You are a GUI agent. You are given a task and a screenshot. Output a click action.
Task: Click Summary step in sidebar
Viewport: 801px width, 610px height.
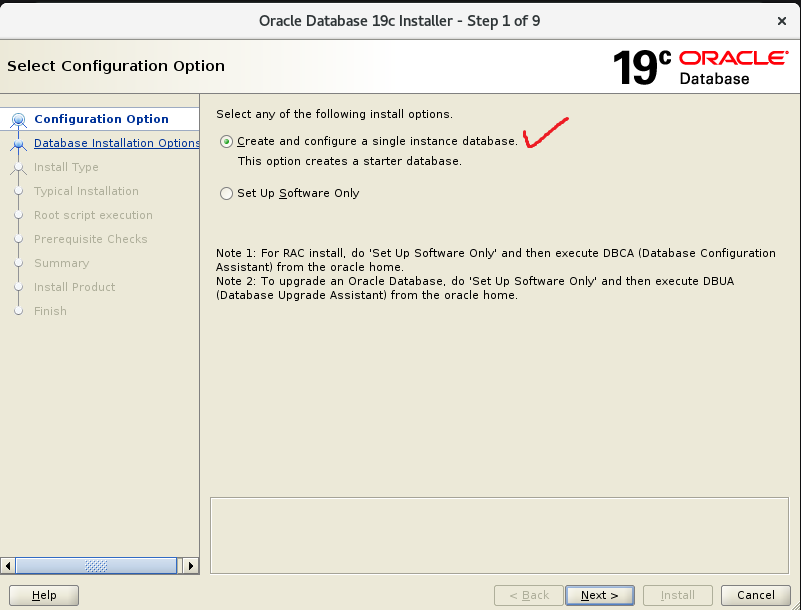[x=61, y=263]
